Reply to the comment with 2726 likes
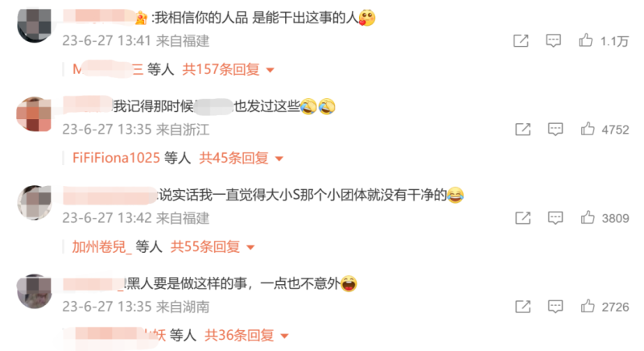This screenshot has height=351, width=644. 555,307
